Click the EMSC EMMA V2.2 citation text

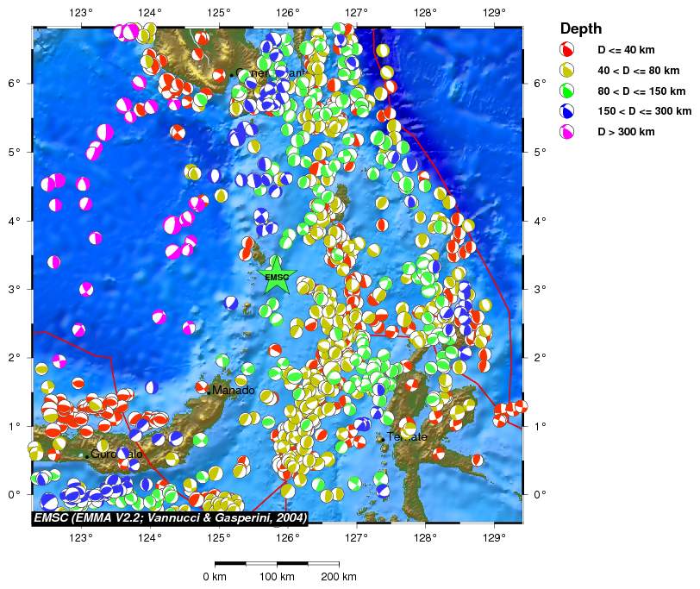(x=170, y=517)
